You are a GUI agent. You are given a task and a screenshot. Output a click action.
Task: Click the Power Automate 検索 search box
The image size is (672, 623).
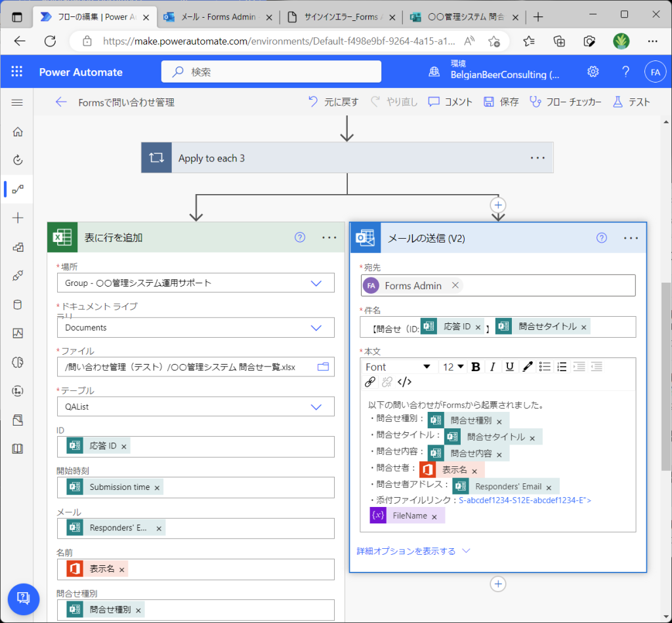pyautogui.click(x=271, y=71)
